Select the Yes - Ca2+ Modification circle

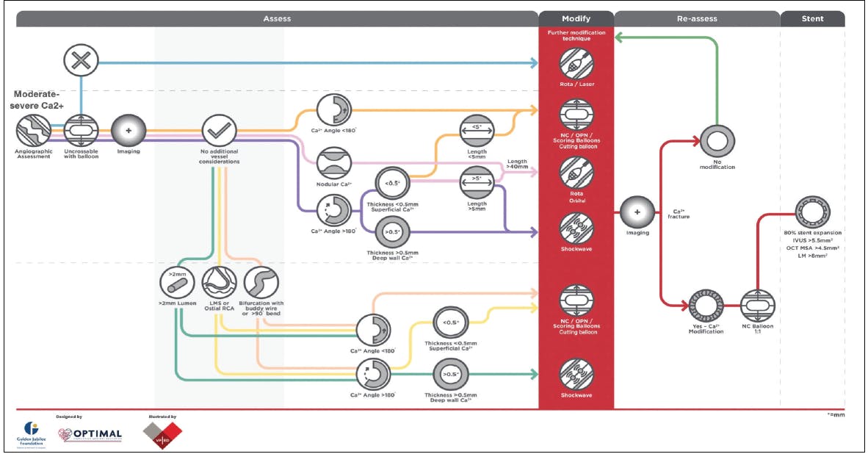(x=706, y=304)
